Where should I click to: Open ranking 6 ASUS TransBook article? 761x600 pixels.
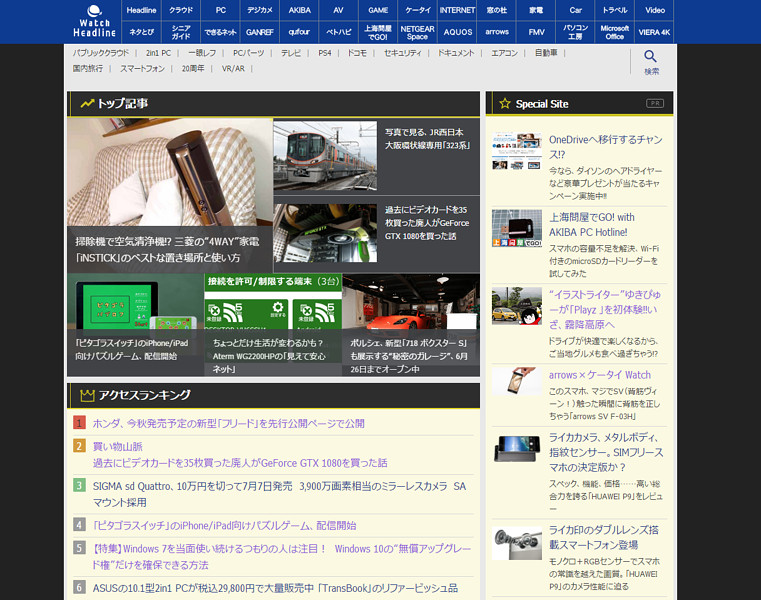[x=275, y=588]
